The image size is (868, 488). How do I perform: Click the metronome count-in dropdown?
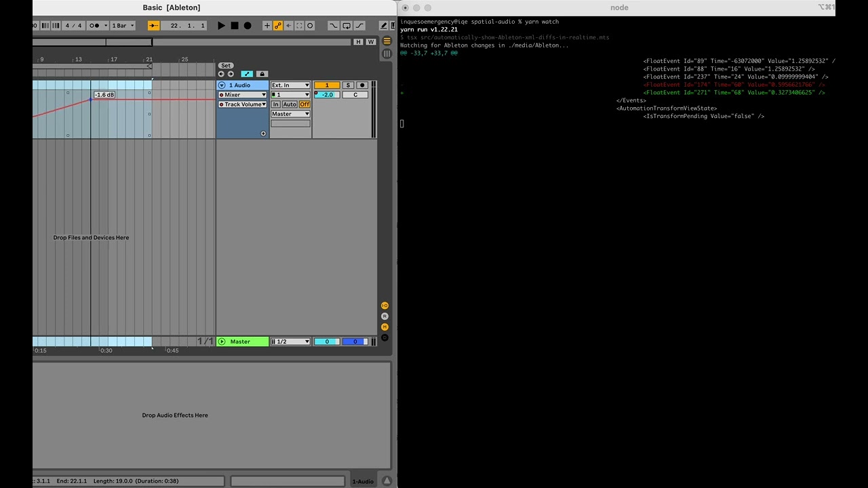(x=97, y=26)
